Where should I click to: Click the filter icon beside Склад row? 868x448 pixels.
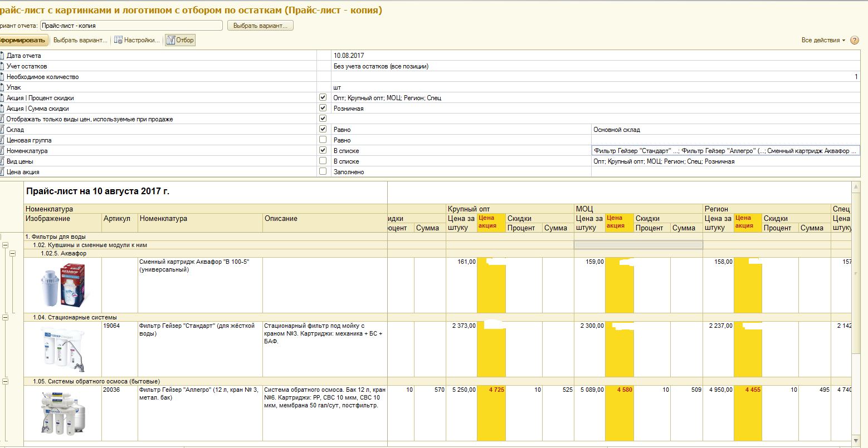click(2, 130)
